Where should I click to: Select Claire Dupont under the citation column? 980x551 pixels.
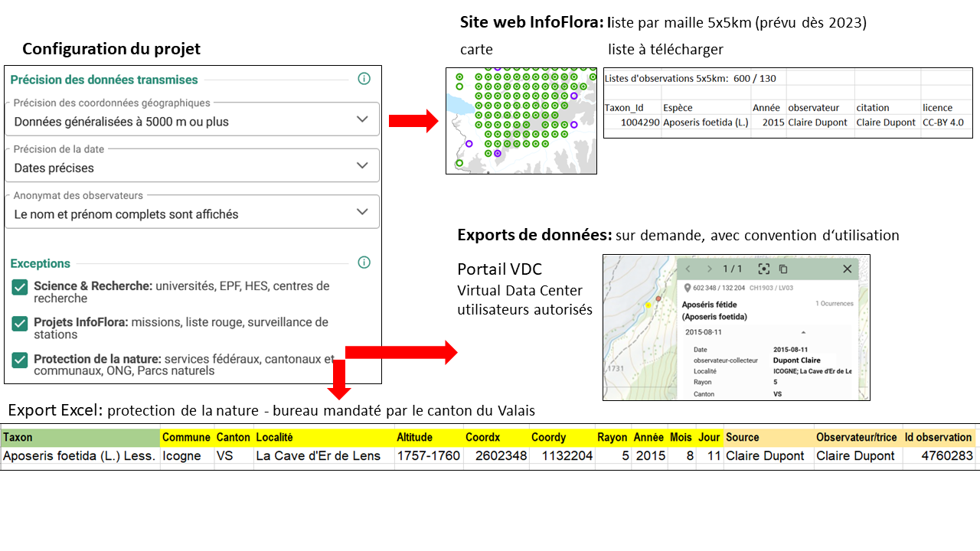[x=887, y=122]
